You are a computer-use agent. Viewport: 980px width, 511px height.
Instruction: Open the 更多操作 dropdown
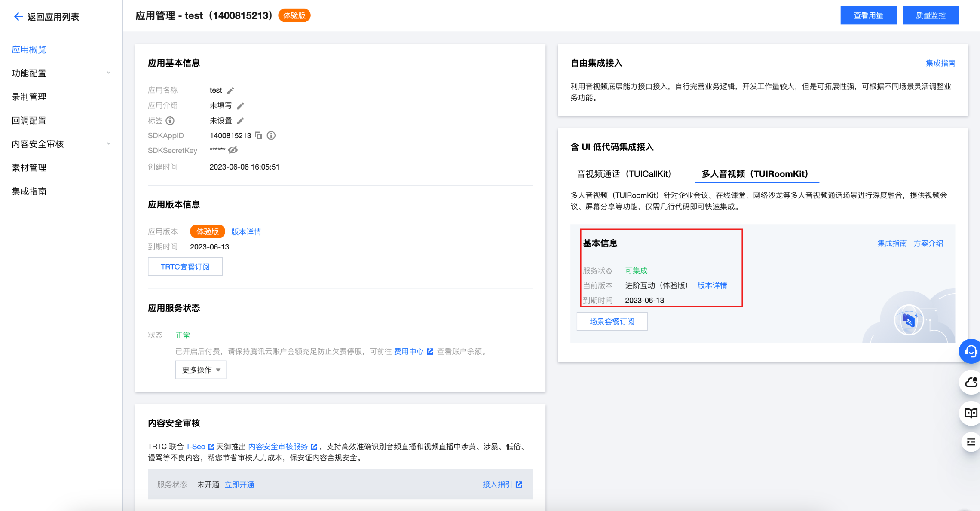[x=201, y=370]
